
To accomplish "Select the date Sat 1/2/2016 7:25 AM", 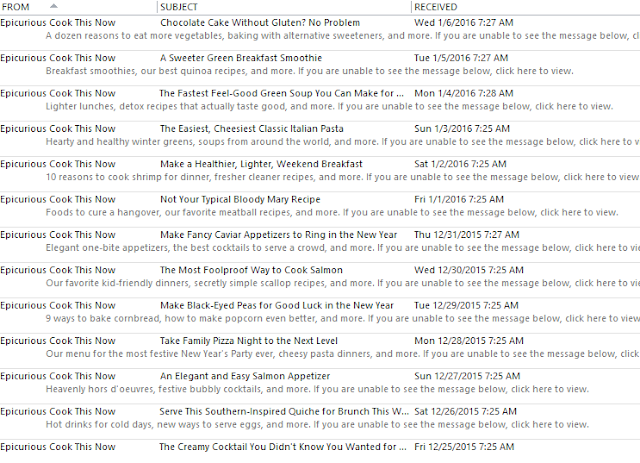I will (x=460, y=164).
